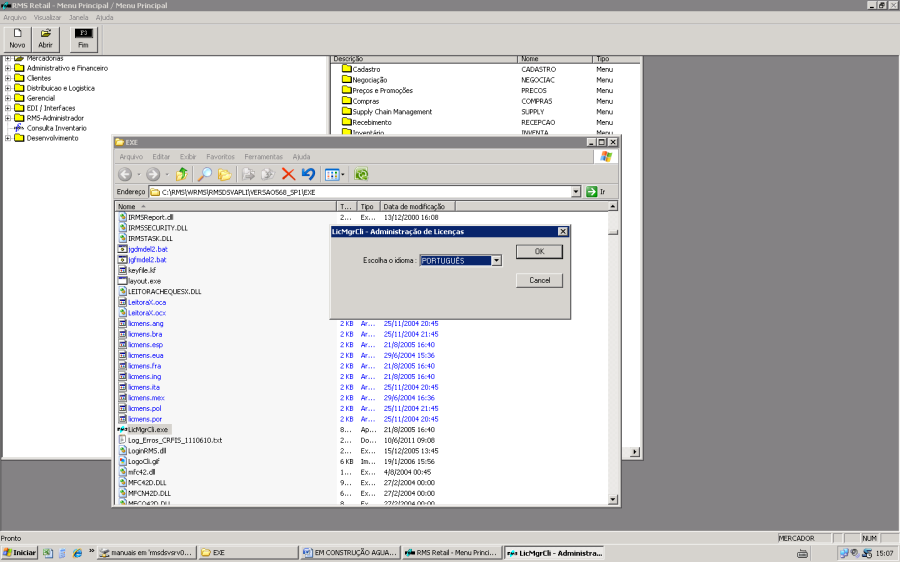Viewport: 900px width, 562px height.
Task: Select EDI / Interfaces tree item
Action: (51, 108)
